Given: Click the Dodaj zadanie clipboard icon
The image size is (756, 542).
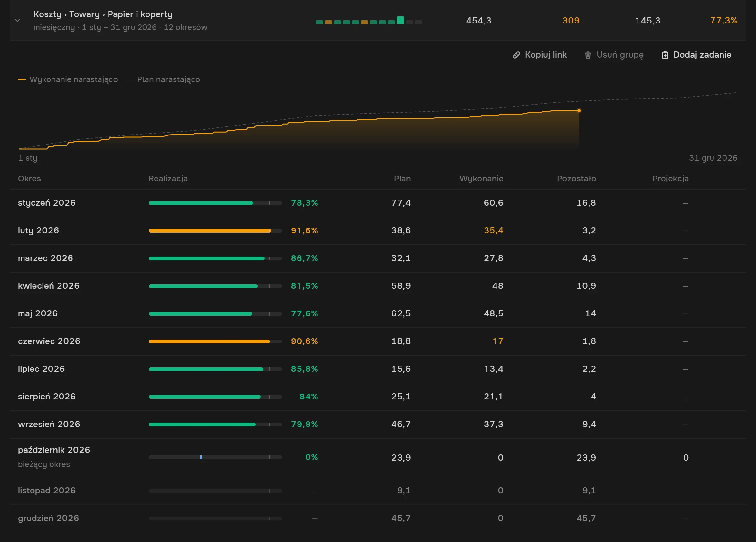Looking at the screenshot, I should [665, 55].
